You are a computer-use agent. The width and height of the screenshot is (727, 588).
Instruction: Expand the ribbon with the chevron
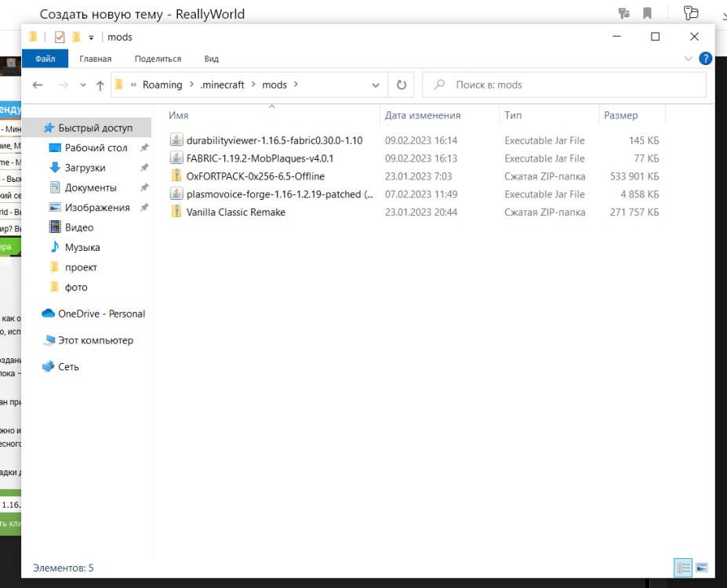689,58
